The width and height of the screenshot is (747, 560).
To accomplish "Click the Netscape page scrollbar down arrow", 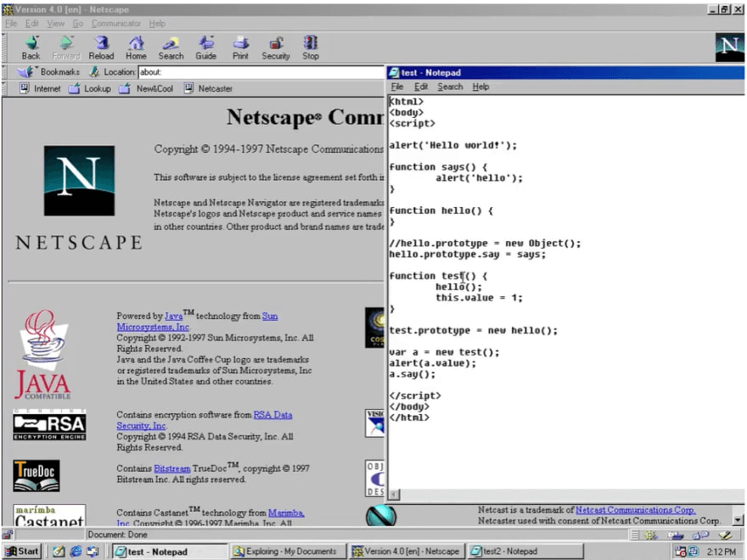I will pos(737,519).
